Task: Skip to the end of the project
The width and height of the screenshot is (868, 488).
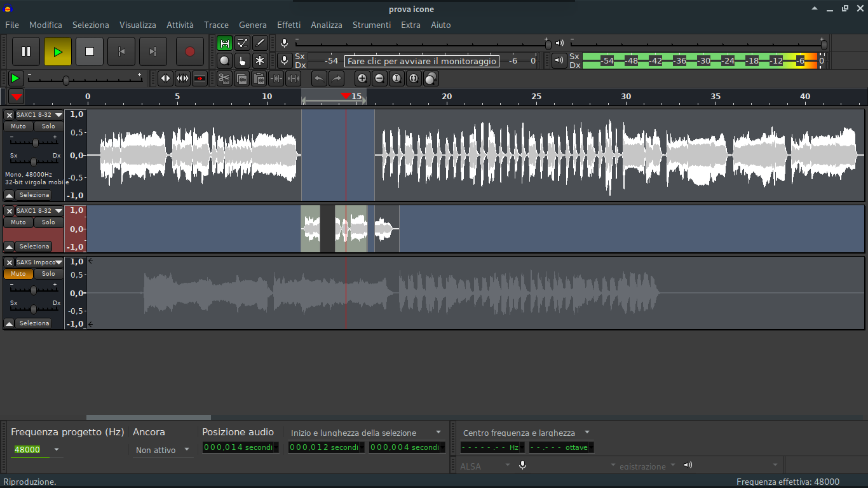Action: (x=153, y=51)
